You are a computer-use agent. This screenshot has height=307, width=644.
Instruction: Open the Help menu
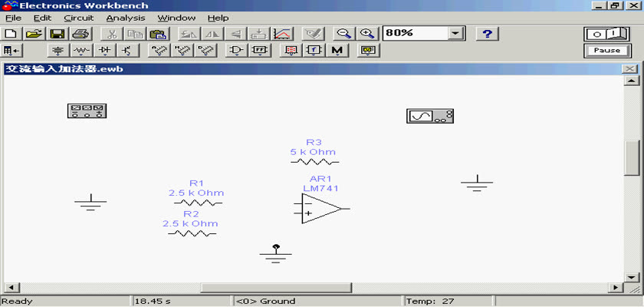pyautogui.click(x=218, y=18)
